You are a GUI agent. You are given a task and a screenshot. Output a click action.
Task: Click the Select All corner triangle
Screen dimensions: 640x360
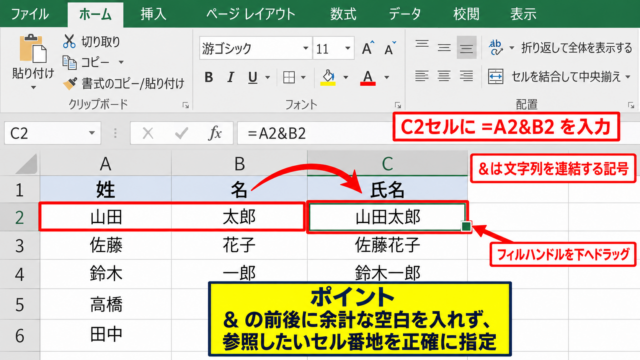click(27, 164)
